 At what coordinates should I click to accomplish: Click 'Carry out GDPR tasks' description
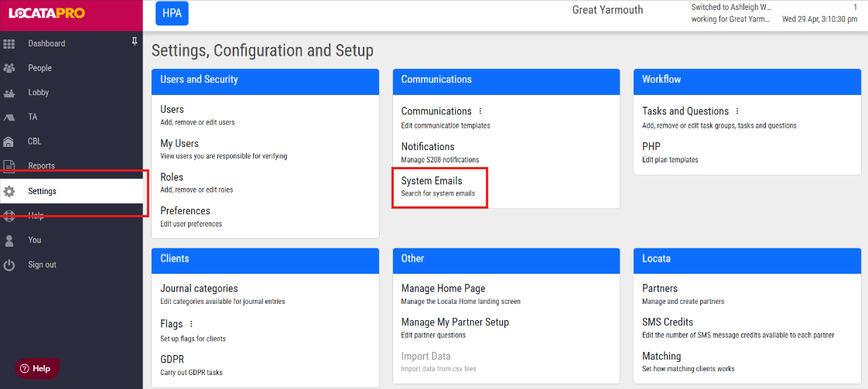click(x=192, y=373)
